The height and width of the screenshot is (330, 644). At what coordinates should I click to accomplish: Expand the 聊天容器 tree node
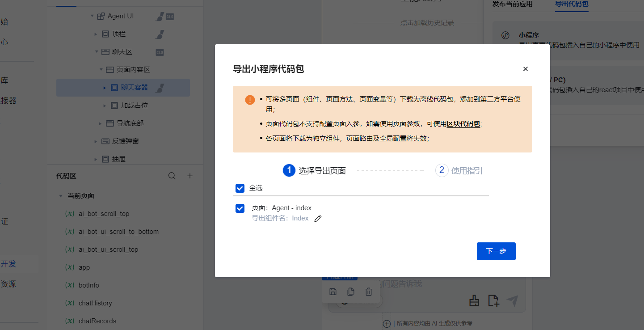(x=105, y=88)
